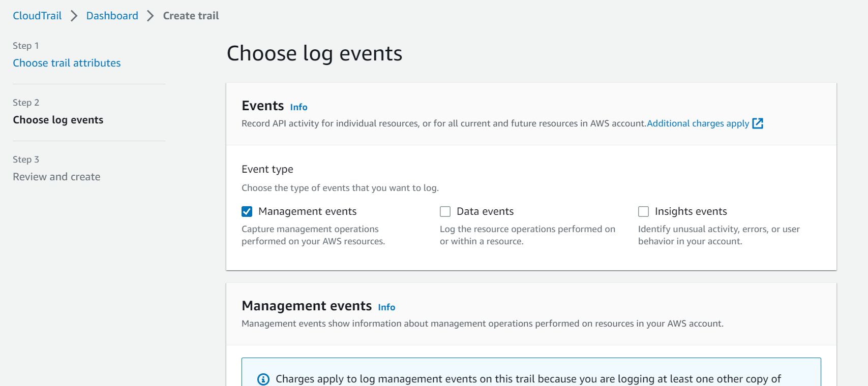Go to the CloudTrail breadcrumb link
This screenshot has width=868, height=386.
[x=37, y=16]
